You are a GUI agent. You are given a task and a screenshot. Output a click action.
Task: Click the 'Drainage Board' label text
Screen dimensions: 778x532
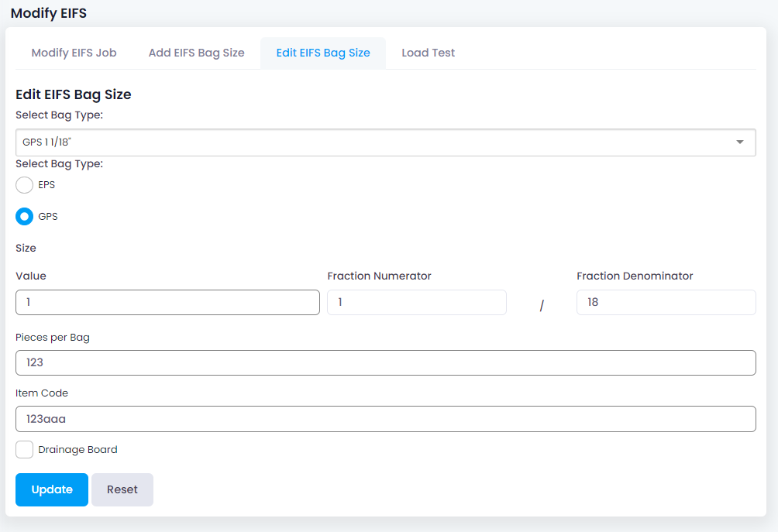coord(77,450)
